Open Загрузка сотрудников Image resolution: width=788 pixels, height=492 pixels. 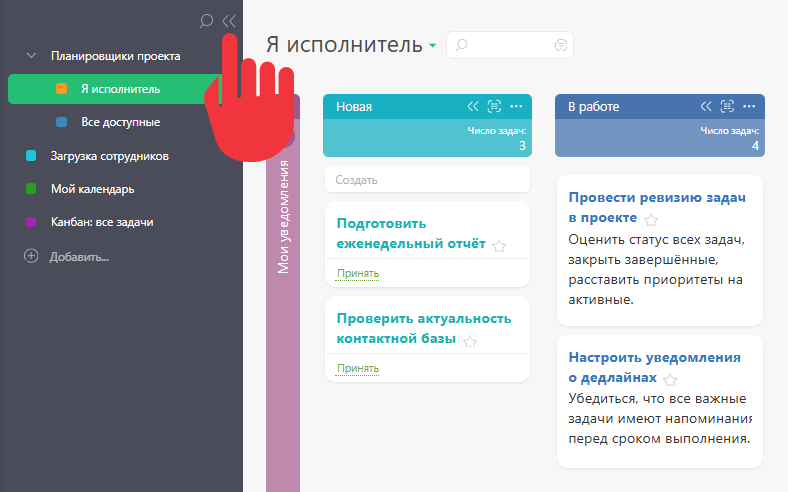(110, 156)
